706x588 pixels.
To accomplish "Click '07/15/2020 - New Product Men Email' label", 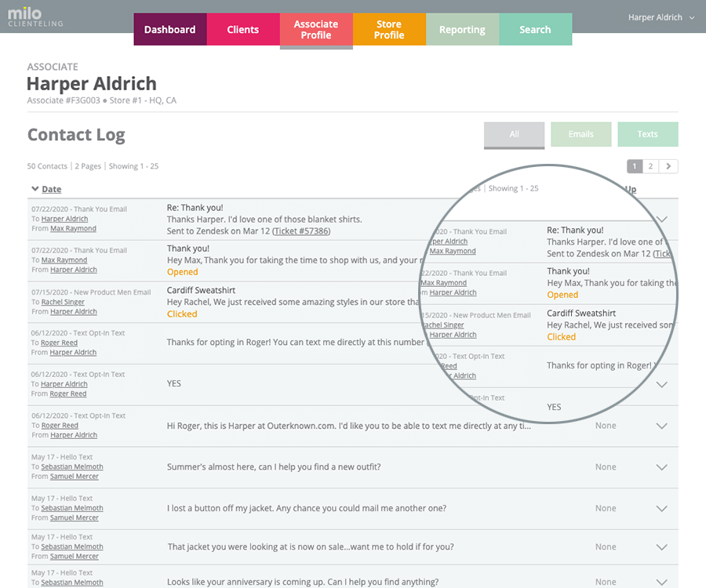I will tap(91, 292).
